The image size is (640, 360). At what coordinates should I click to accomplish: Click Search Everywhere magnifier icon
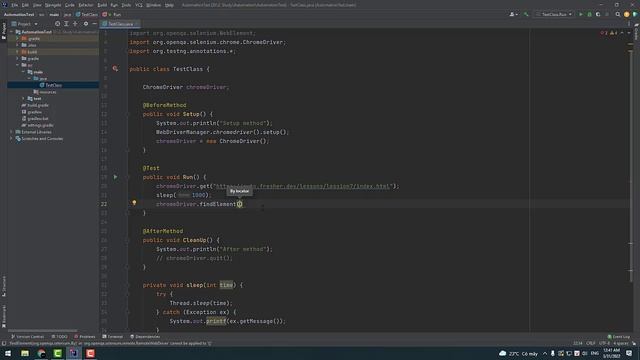[x=618, y=14]
